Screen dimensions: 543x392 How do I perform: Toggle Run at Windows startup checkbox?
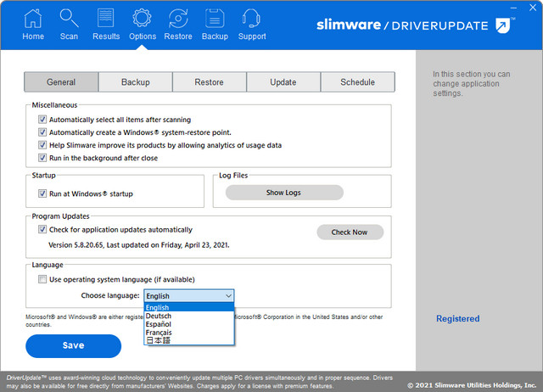42,194
